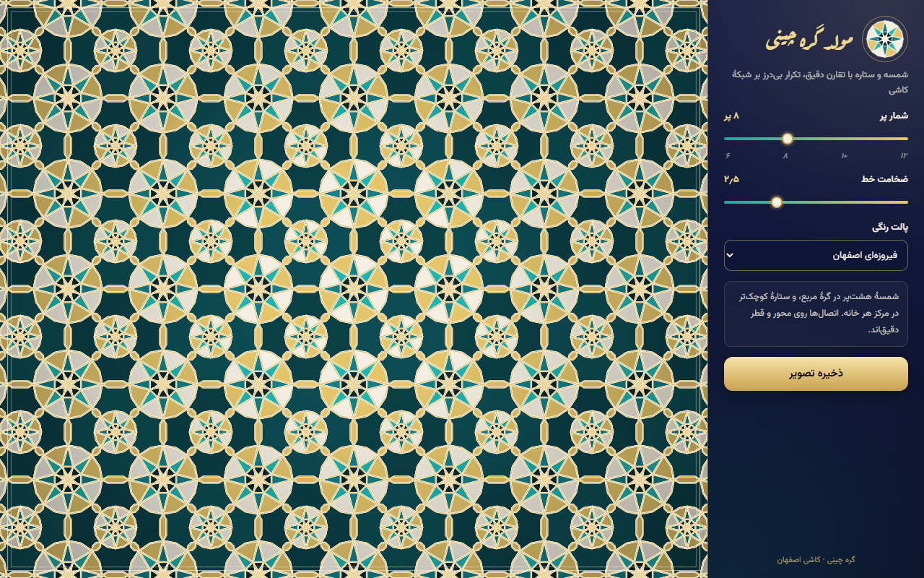
Task: Click the شمار پر slider handle
Action: [x=788, y=139]
